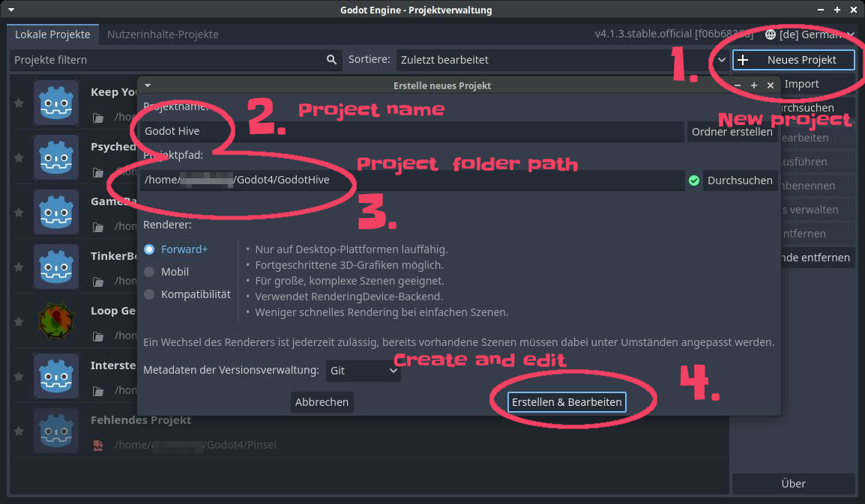The width and height of the screenshot is (865, 504).
Task: Click Durchsuchen next to the project path
Action: tap(740, 180)
